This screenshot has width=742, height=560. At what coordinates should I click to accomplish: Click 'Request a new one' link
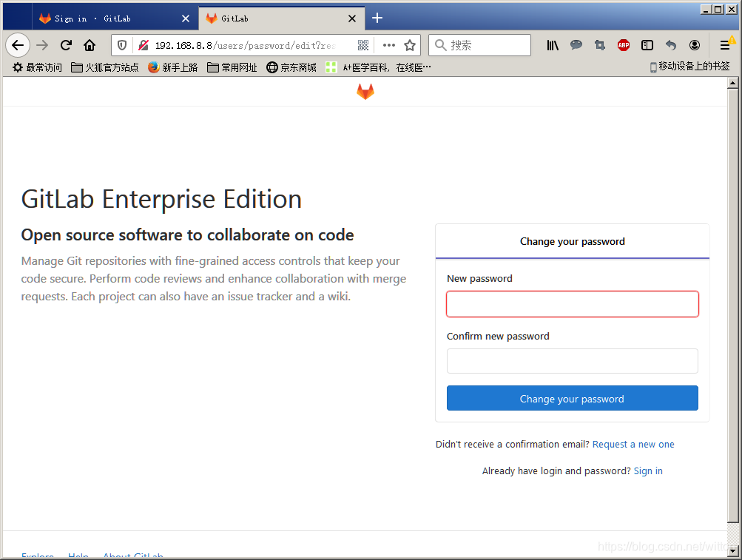pos(633,445)
